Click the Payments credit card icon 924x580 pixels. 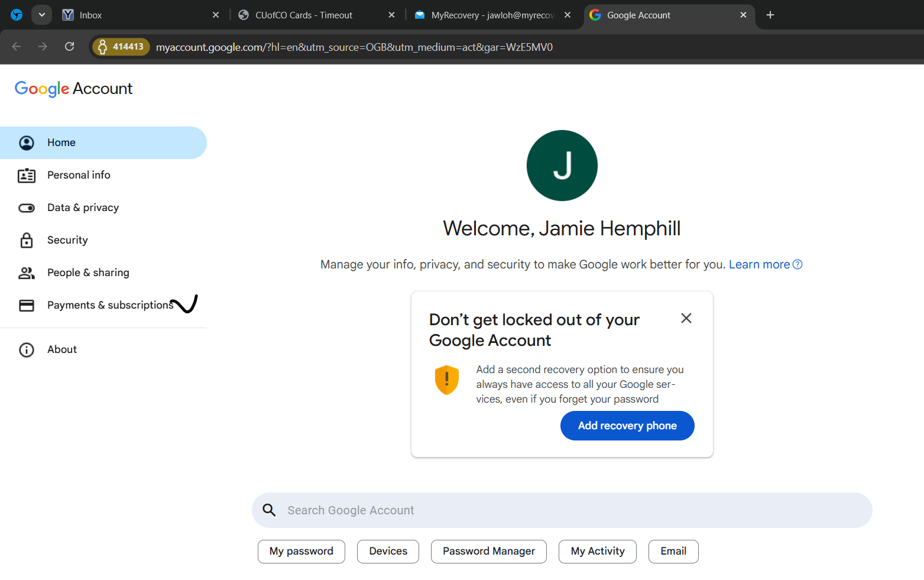27,305
